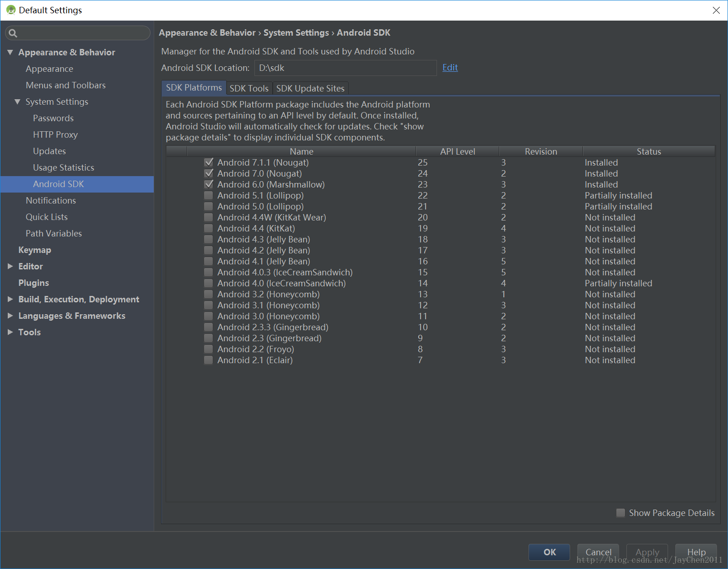Switch to SDK Platforms tab
Image resolution: width=728 pixels, height=569 pixels.
coord(194,88)
